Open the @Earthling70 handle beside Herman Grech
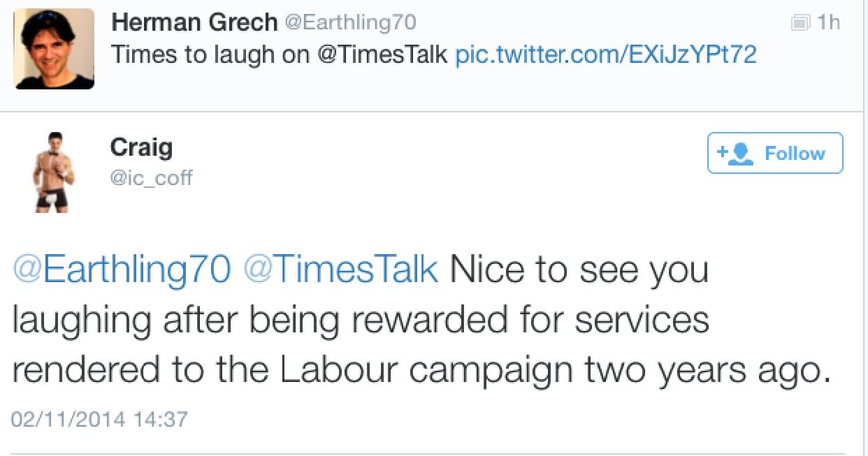Viewport: 868px width, 456px height. [x=350, y=22]
